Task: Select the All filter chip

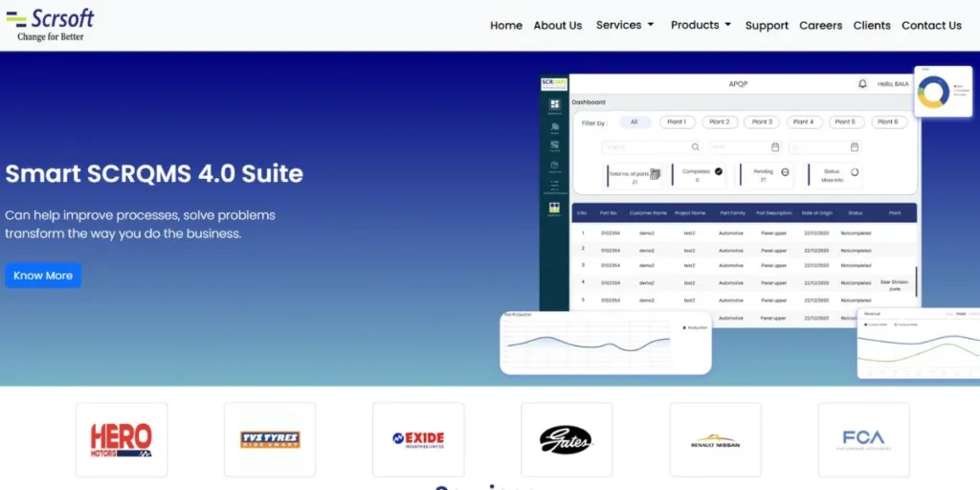Action: (635, 122)
